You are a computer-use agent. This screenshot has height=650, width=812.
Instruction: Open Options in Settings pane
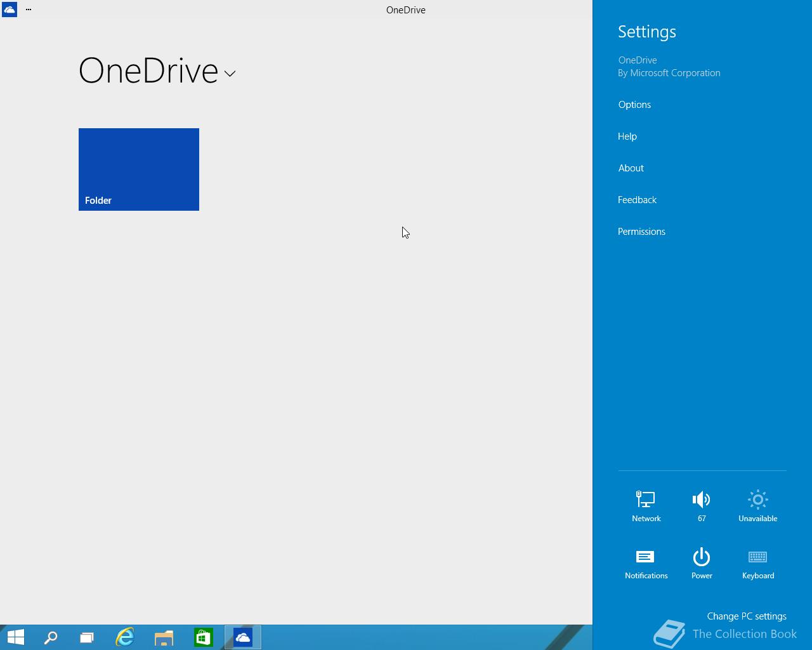coord(634,105)
